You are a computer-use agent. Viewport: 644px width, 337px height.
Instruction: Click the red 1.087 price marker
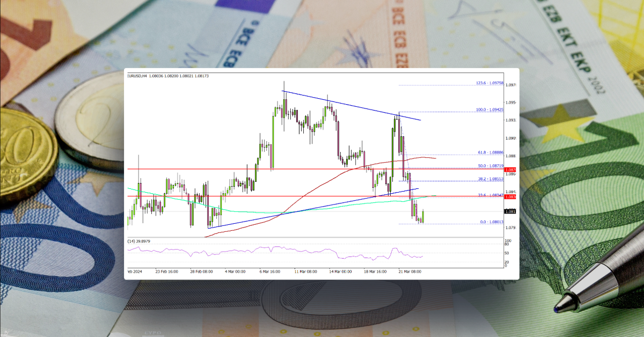click(510, 169)
